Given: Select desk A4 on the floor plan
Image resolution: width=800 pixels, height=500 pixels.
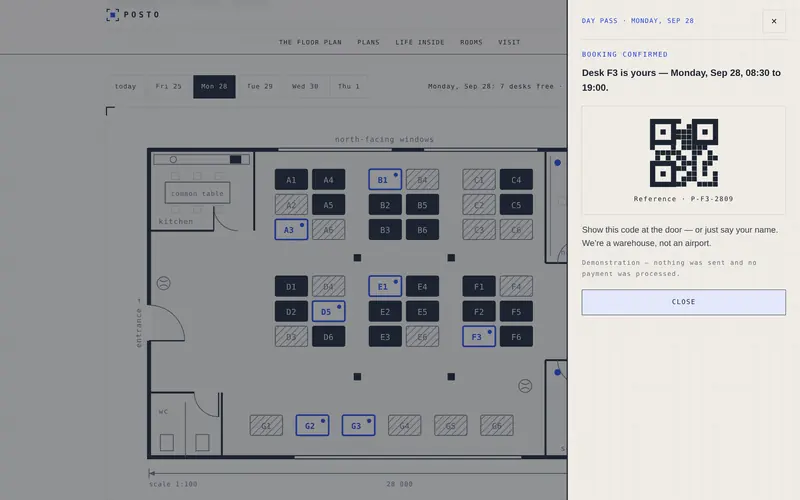Looking at the screenshot, I should pos(329,180).
